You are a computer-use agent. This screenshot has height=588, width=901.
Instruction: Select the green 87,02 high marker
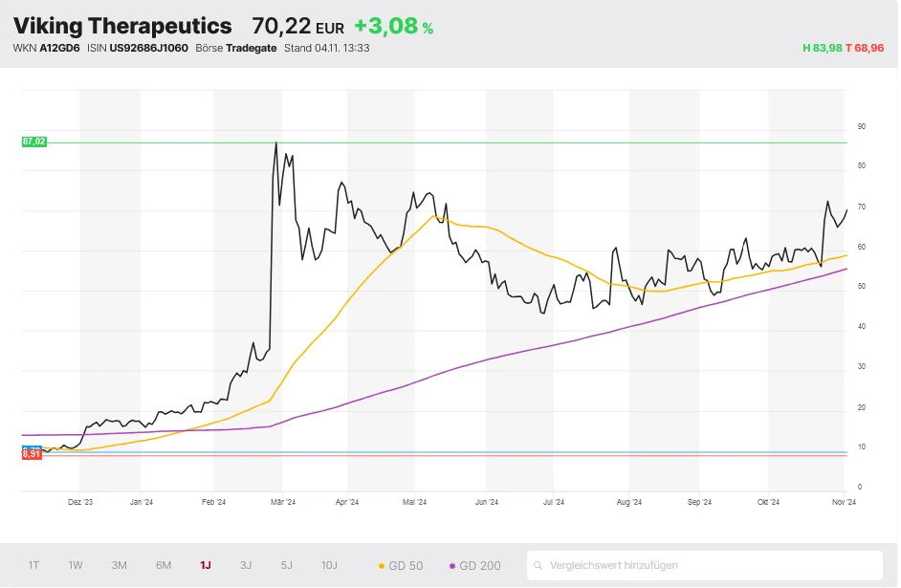point(33,141)
